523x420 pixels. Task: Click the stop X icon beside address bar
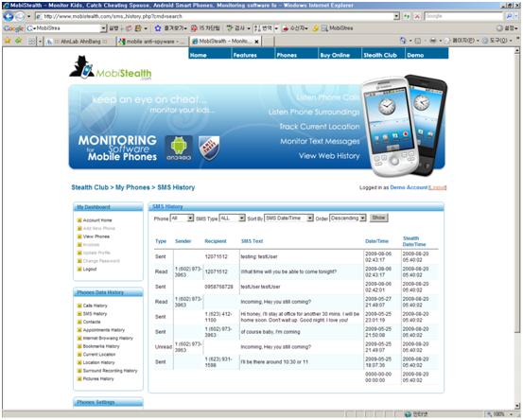click(417, 16)
